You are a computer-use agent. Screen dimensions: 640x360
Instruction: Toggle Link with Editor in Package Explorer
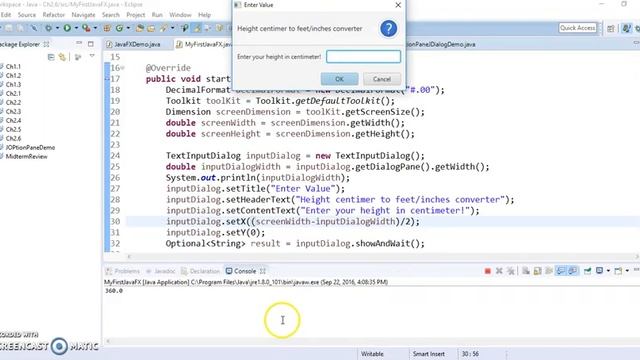point(62,57)
